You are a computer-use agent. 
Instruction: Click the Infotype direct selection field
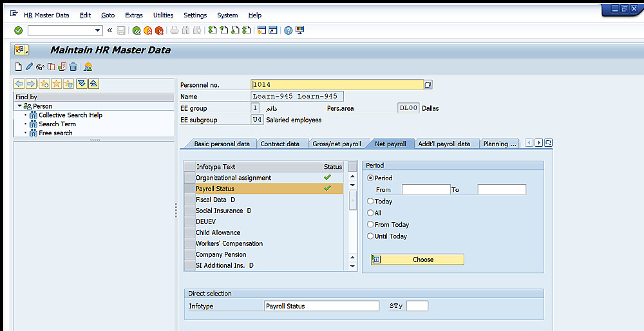(322, 306)
